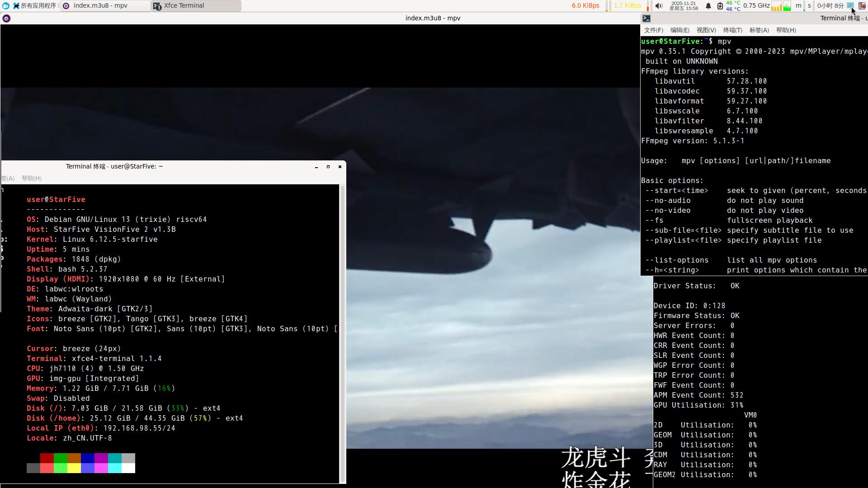Screen dimensions: 868x488
Task: Click the mpv logo in window titlebar
Action: (6, 19)
